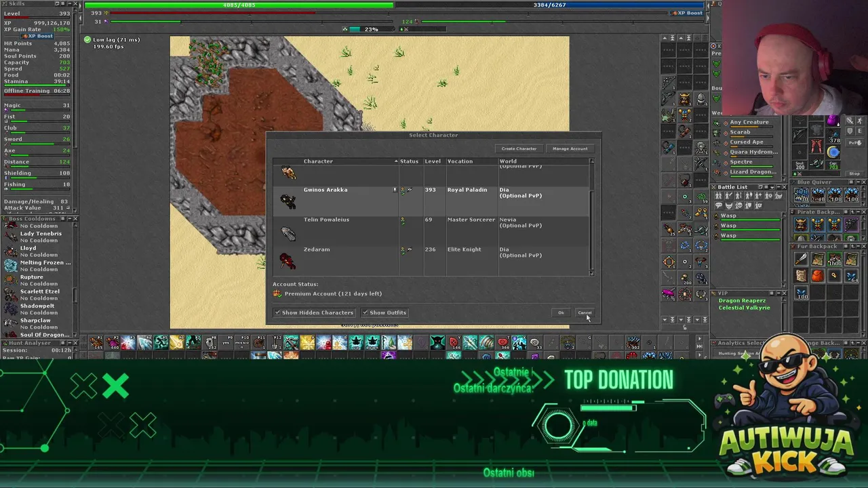Click Create Character button

tap(519, 148)
